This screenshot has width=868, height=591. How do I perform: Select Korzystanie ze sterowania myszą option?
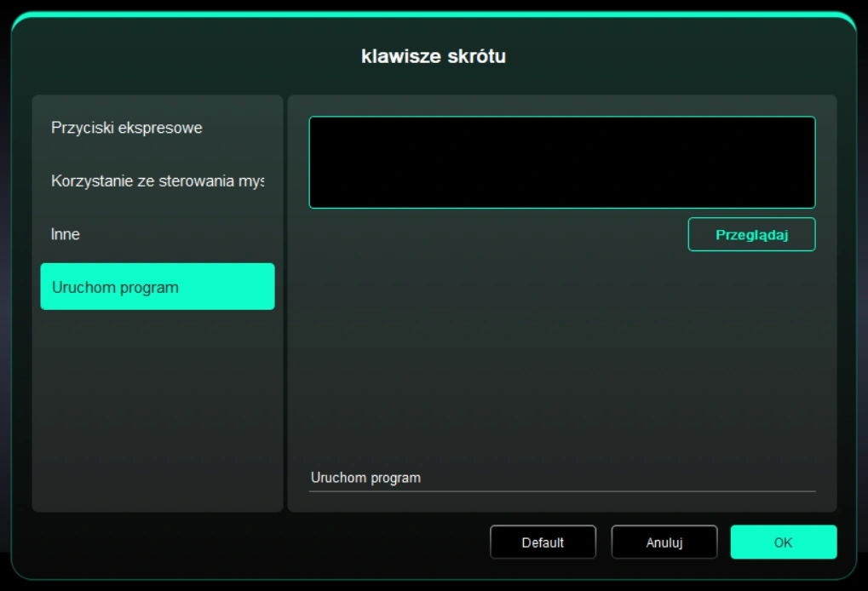click(x=158, y=181)
